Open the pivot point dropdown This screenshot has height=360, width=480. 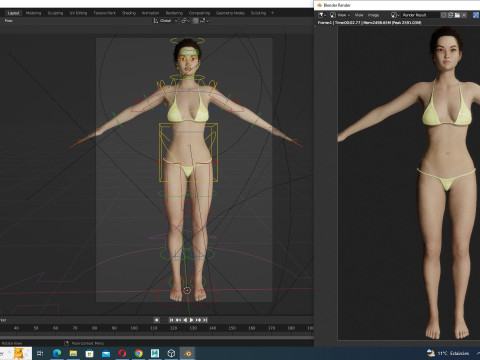(x=185, y=21)
